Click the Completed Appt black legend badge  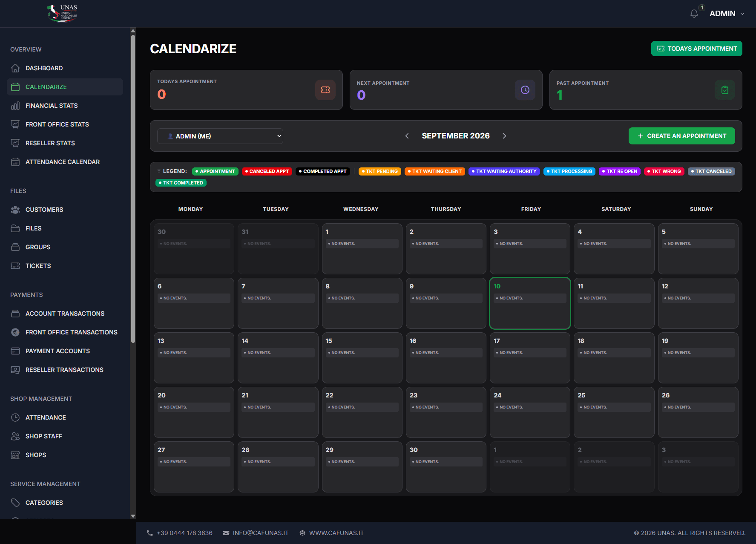[x=323, y=171]
